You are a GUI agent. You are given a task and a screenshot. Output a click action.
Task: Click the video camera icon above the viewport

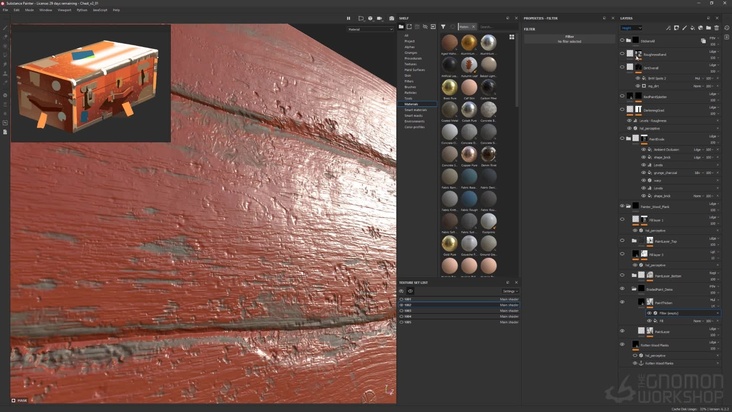(x=380, y=18)
